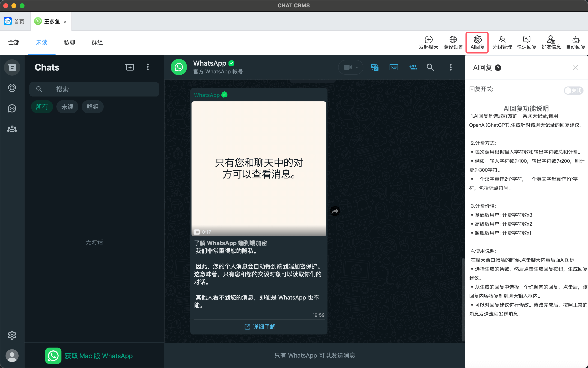Open 自动回复 auto reply robot icon
The image size is (588, 368).
pos(576,43)
